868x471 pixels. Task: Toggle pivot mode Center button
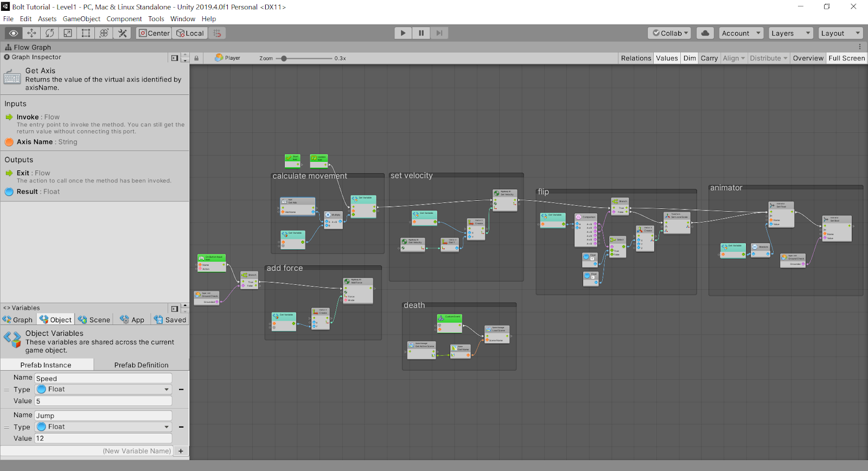tap(154, 33)
